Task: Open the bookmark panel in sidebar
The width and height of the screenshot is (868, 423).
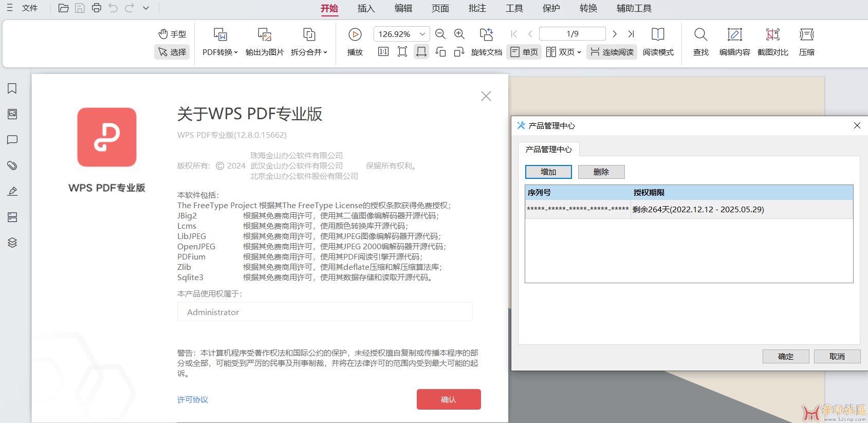Action: tap(12, 88)
